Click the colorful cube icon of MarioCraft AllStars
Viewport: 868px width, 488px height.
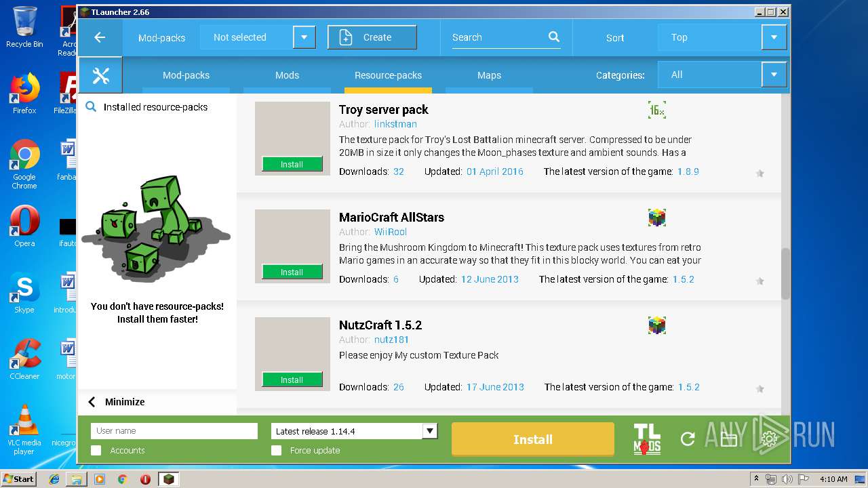tap(656, 218)
